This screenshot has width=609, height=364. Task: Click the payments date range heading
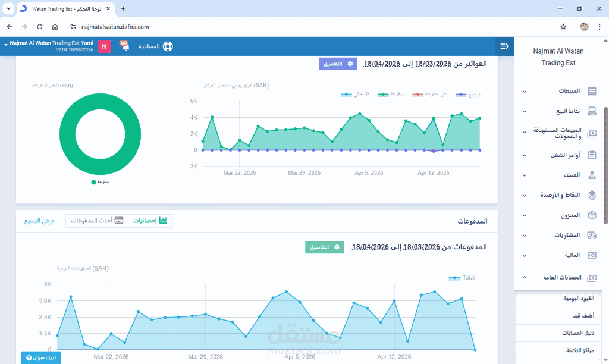point(419,247)
